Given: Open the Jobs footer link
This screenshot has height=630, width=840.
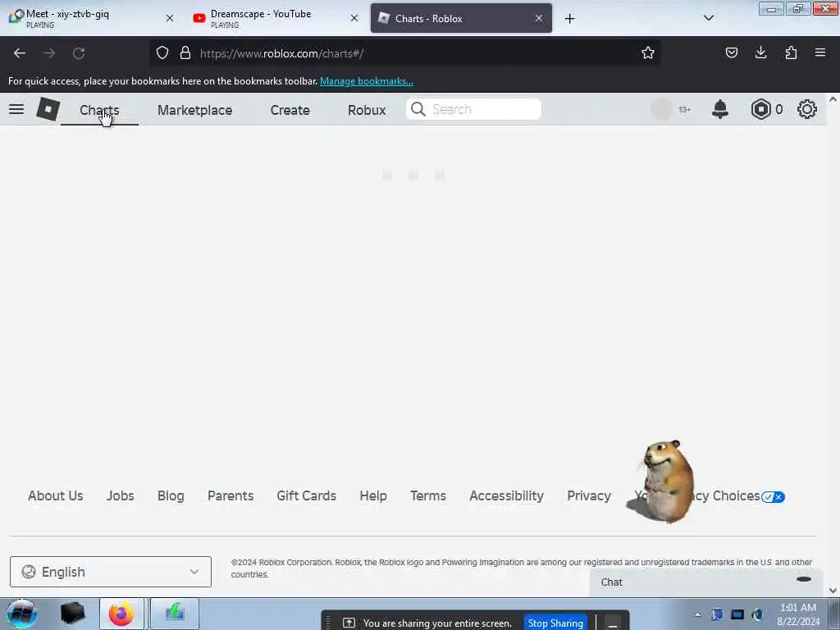Looking at the screenshot, I should click(120, 496).
